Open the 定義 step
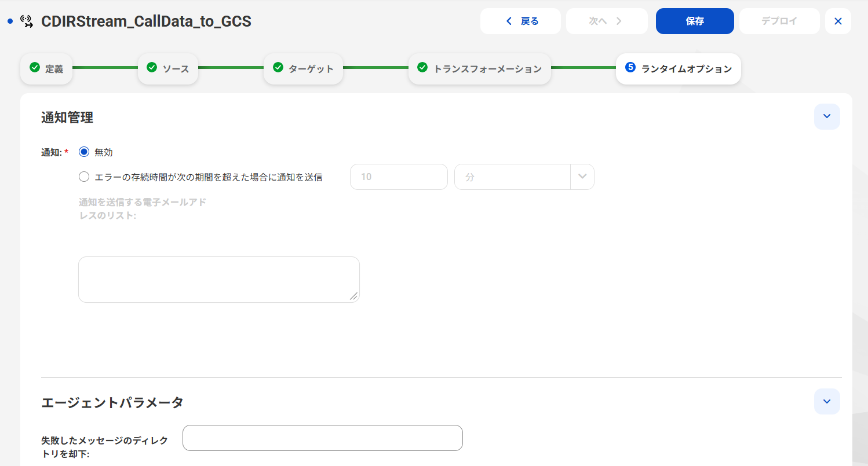Screen dimensions: 868x466 tap(46, 69)
